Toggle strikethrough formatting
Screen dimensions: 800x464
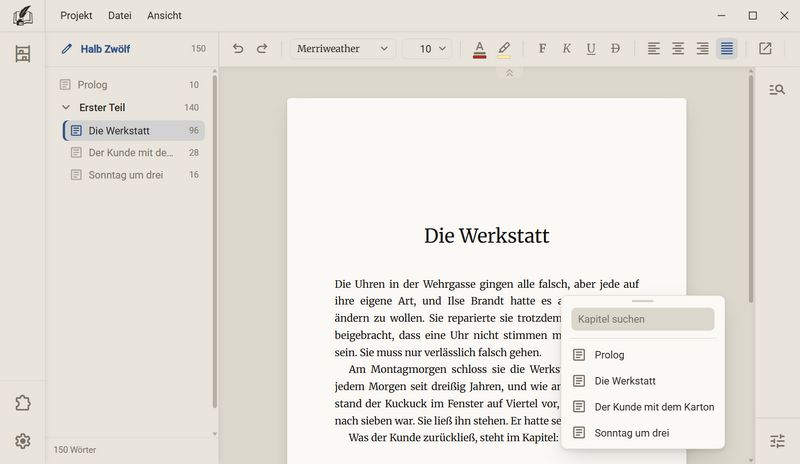click(x=615, y=48)
